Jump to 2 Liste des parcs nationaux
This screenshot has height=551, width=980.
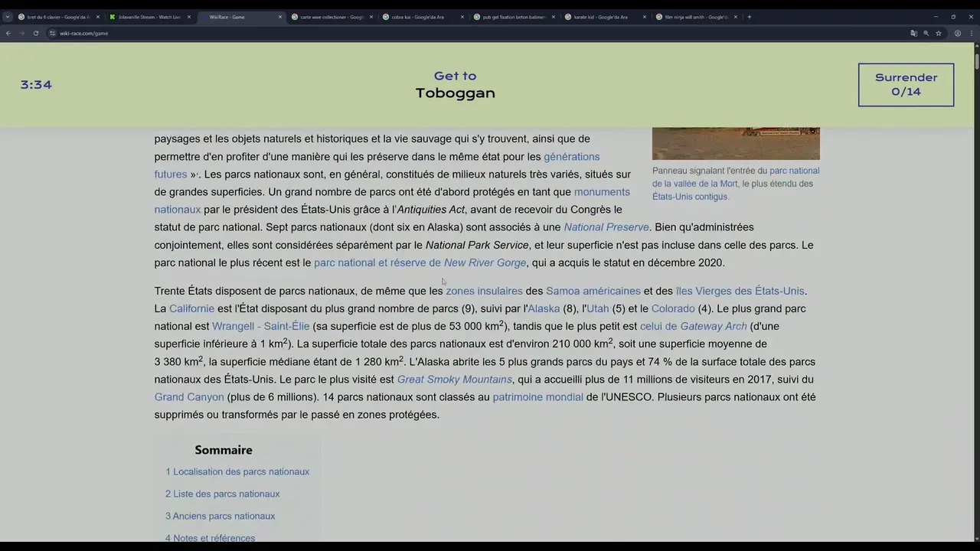point(222,494)
